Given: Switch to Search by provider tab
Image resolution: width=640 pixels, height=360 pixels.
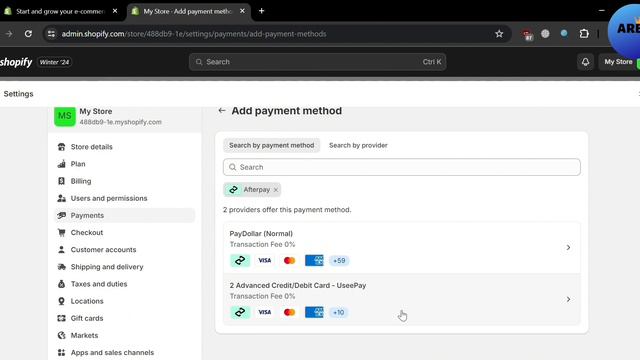Looking at the screenshot, I should coord(358,145).
